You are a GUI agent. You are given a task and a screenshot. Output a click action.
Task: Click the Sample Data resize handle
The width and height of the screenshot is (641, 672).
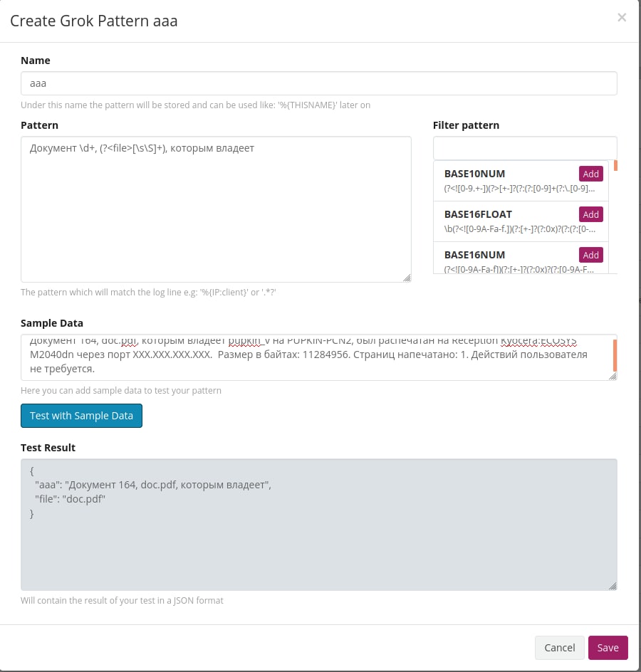[613, 376]
